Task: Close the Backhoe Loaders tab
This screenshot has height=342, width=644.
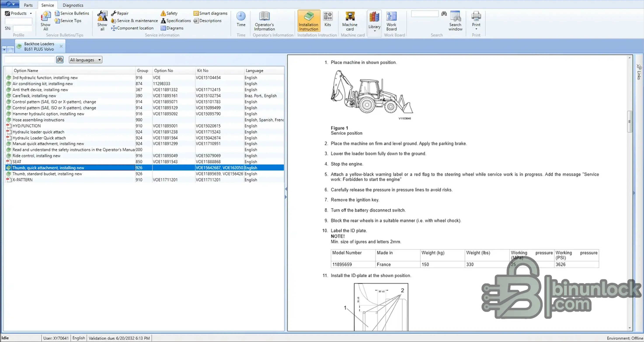Action: tap(61, 46)
